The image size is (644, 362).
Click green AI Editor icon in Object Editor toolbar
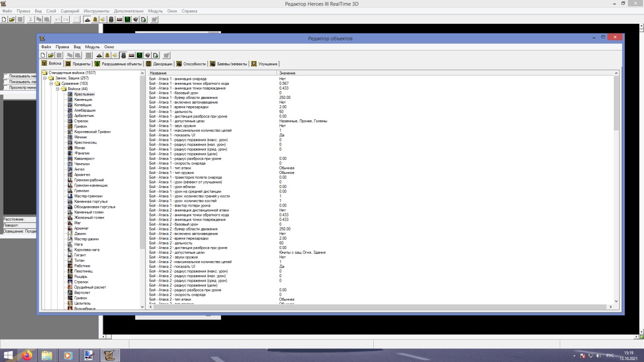[x=139, y=55]
